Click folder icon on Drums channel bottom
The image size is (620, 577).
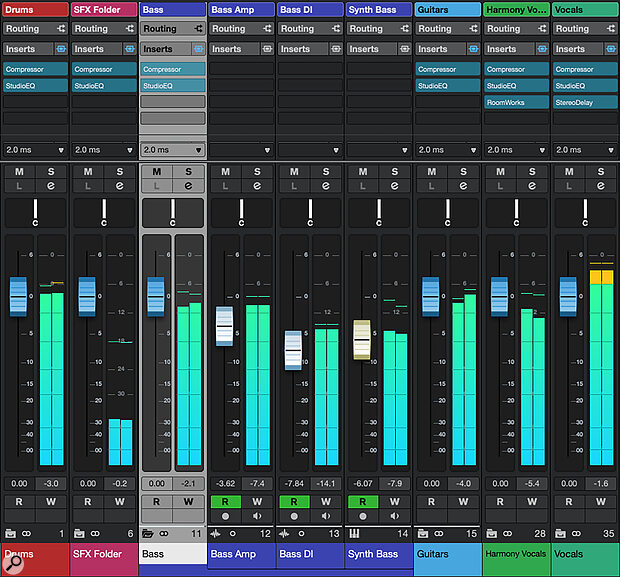[10, 533]
